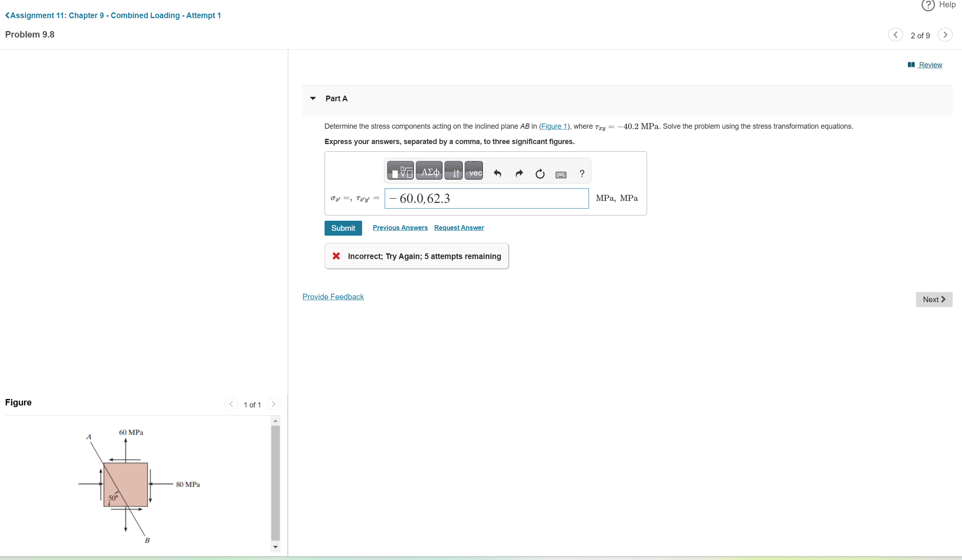Click figure panel scrollbar up arrow
The height and width of the screenshot is (560, 962).
(x=275, y=421)
